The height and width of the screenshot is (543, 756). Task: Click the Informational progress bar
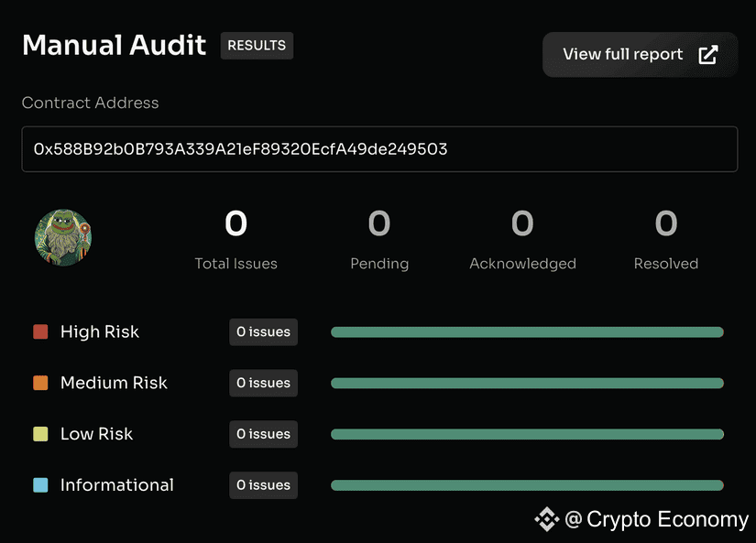527,485
